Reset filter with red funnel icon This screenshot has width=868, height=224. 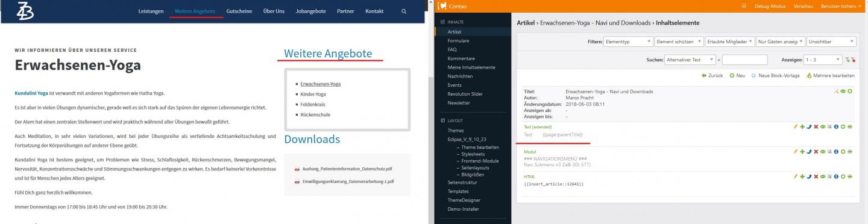tap(853, 60)
